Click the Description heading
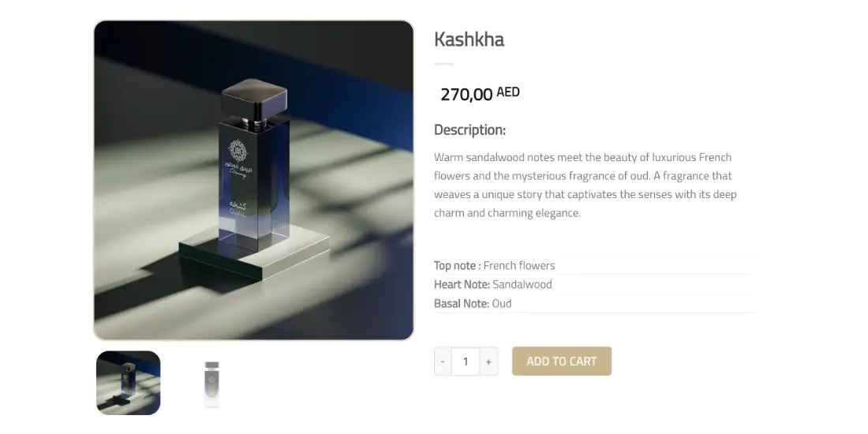Viewport: 868px width, 434px height. tap(470, 130)
